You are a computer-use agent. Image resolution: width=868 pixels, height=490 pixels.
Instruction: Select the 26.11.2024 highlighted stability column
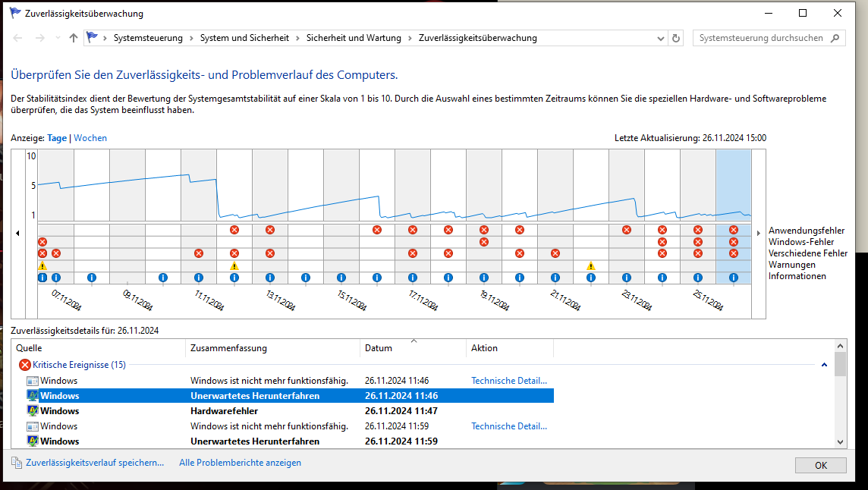click(734, 186)
